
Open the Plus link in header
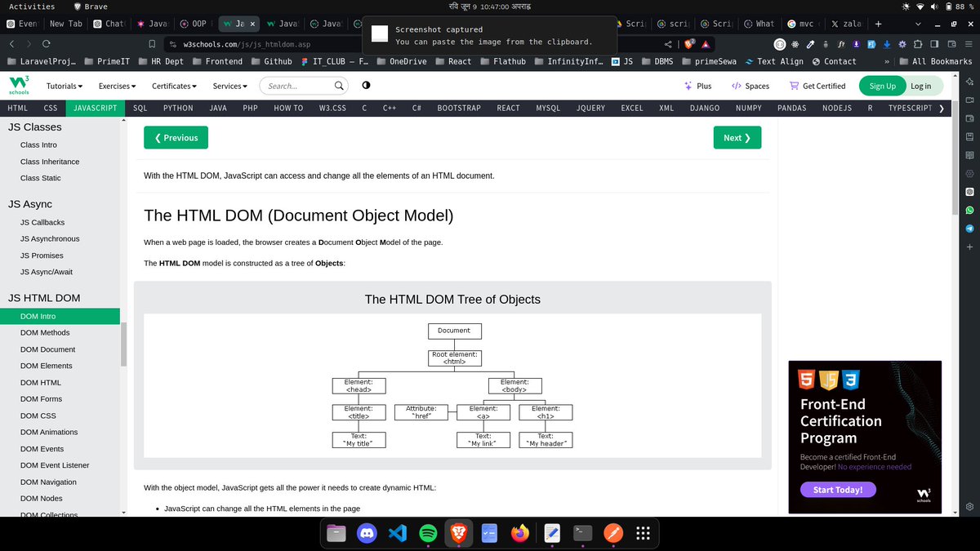pyautogui.click(x=697, y=86)
